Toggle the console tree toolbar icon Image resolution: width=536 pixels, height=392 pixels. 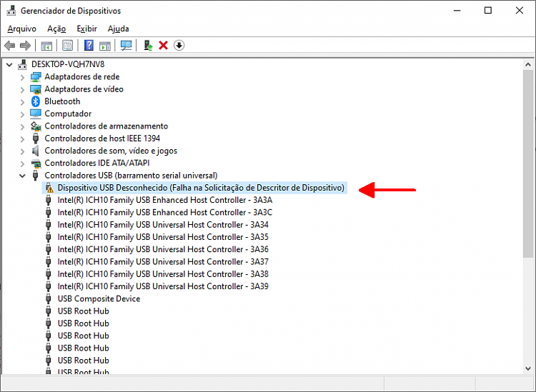[x=46, y=46]
